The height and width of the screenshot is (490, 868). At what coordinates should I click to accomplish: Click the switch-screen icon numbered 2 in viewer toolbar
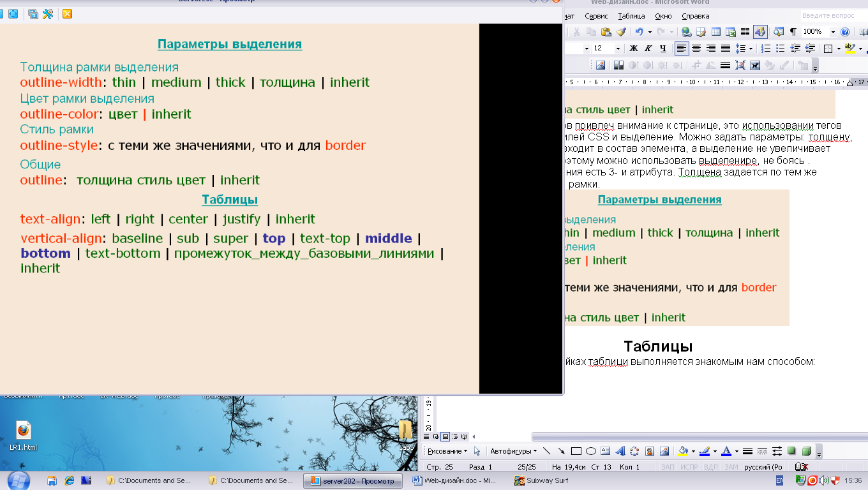(33, 14)
